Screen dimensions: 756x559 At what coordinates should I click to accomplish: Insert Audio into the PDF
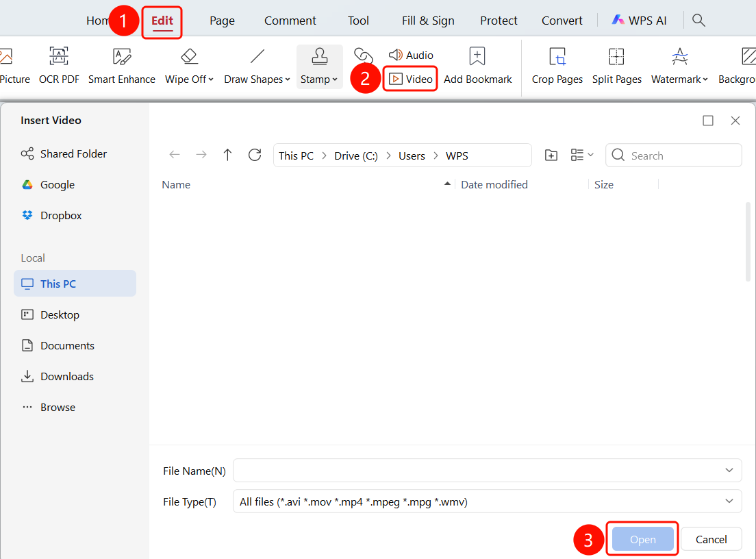pyautogui.click(x=412, y=55)
